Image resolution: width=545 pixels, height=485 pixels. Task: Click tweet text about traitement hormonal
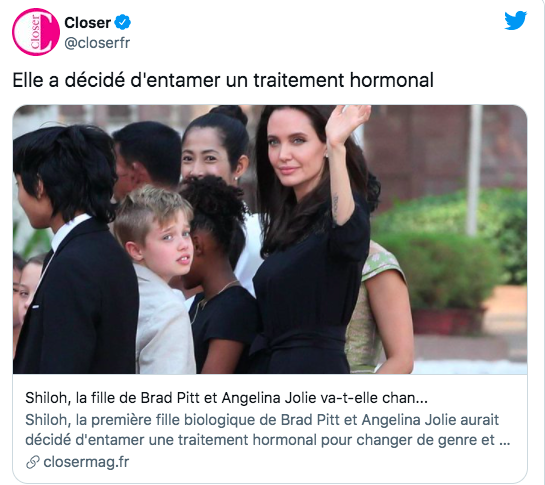pos(223,80)
